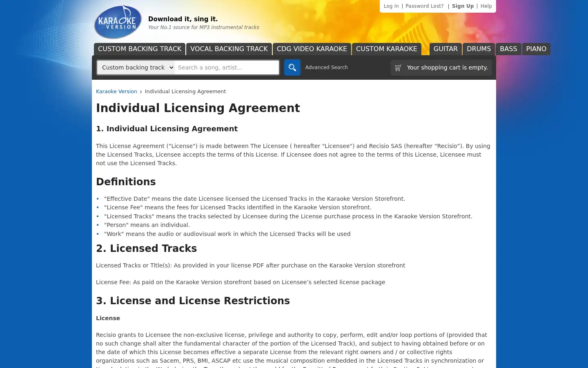
Task: Open Advanced Search
Action: click(x=326, y=67)
